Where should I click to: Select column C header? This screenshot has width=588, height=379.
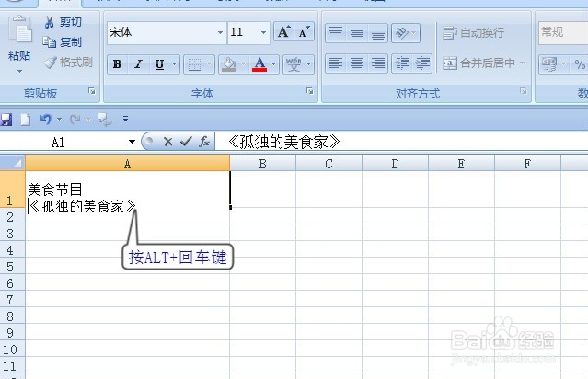[329, 164]
